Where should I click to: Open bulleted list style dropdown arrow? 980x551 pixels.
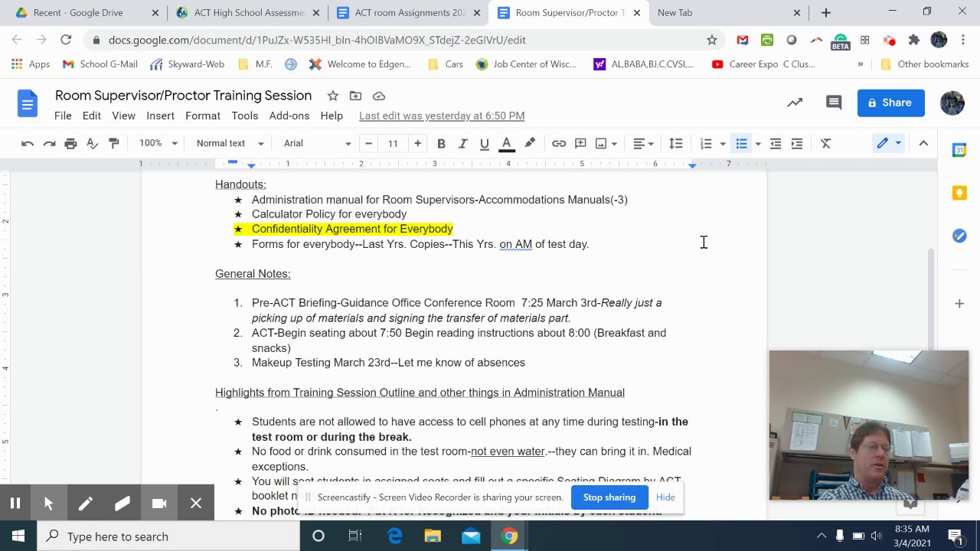758,143
